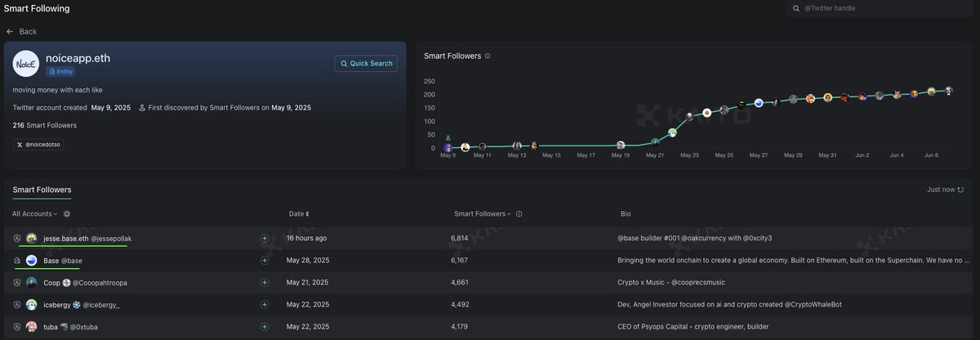Image resolution: width=980 pixels, height=340 pixels.
Task: Click the 'May 21, 2025' date for Coop
Action: 307,282
